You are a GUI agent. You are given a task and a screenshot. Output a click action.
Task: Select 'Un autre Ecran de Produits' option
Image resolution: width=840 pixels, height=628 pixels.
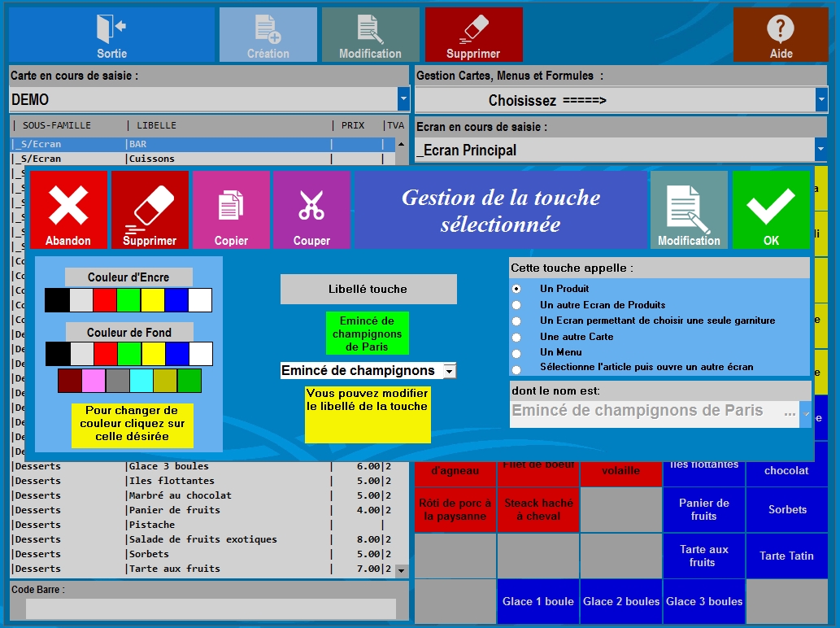[x=516, y=305]
